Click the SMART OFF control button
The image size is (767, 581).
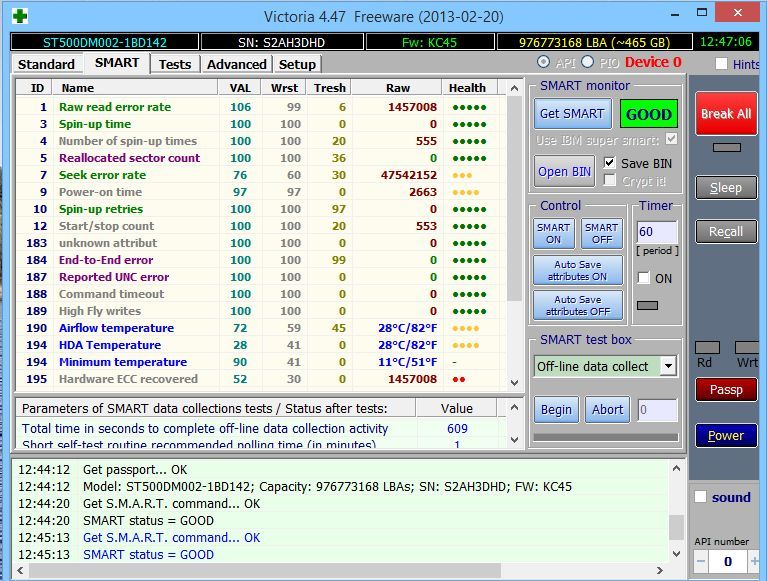[602, 233]
